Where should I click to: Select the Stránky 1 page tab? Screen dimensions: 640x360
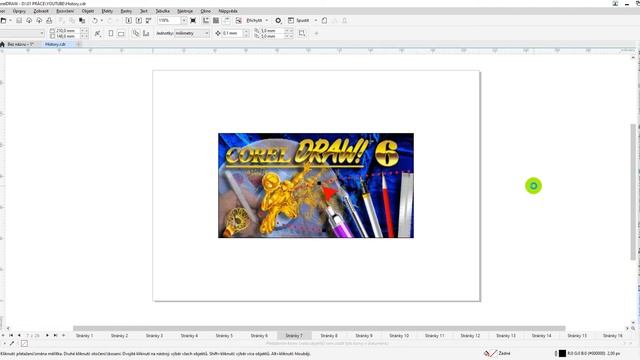(84, 336)
